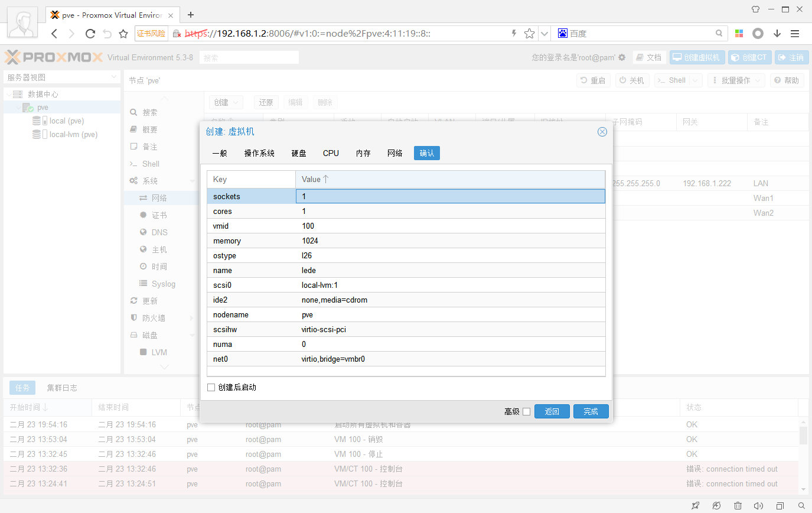Click the zoom magnifier in status bar
Image resolution: width=812 pixels, height=513 pixels.
coord(801,506)
